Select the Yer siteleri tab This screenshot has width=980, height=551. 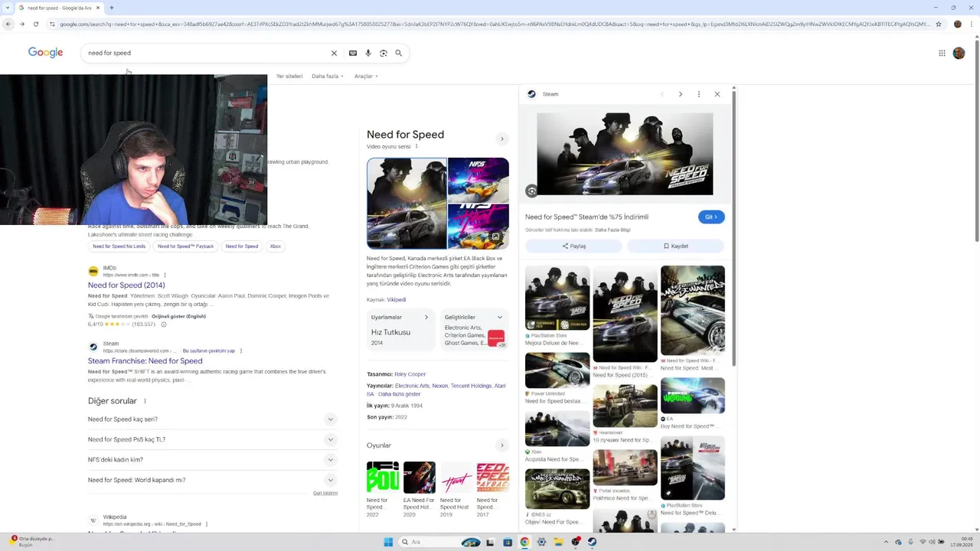point(289,76)
